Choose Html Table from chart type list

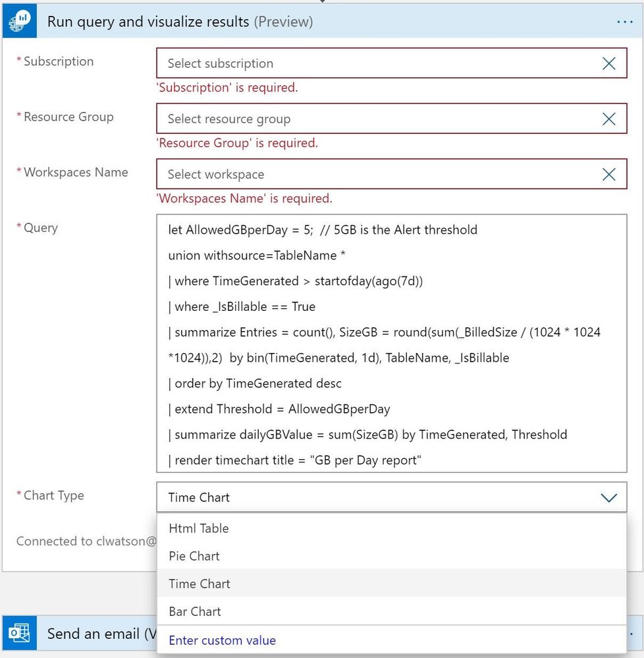(x=391, y=528)
